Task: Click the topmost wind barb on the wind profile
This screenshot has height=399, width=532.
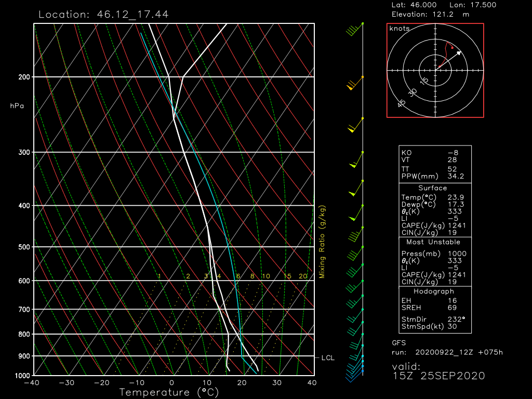Action: [x=354, y=30]
